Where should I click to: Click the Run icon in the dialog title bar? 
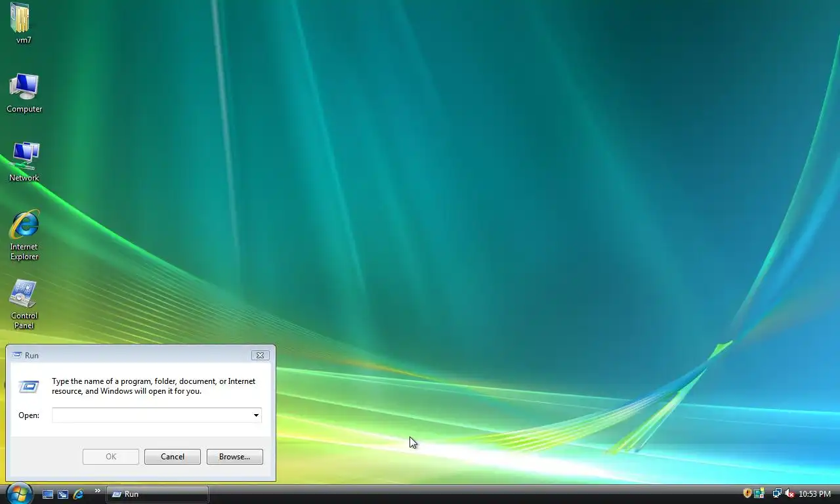(17, 355)
